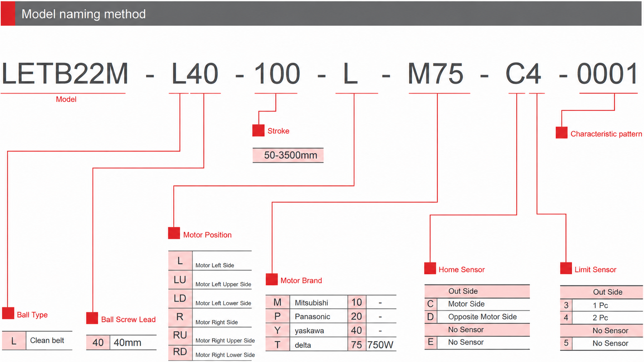
Task: Click the LU code cell
Action: (180, 280)
